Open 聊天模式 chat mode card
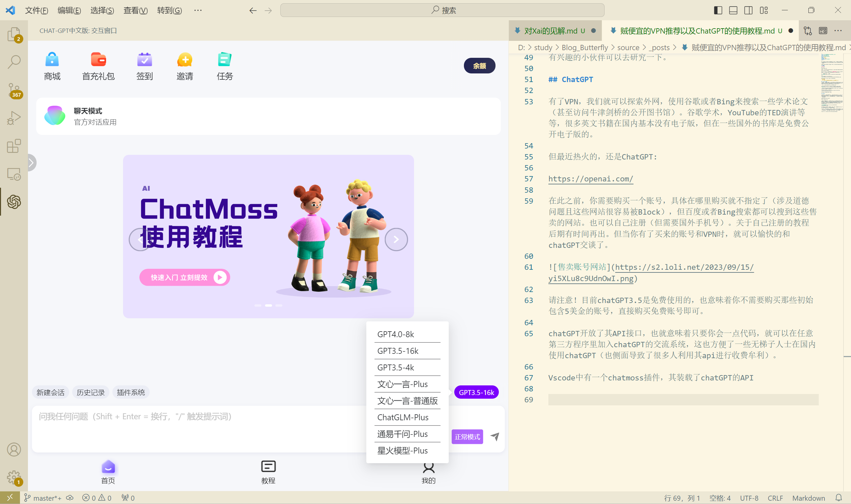The height and width of the screenshot is (504, 851). [x=268, y=116]
